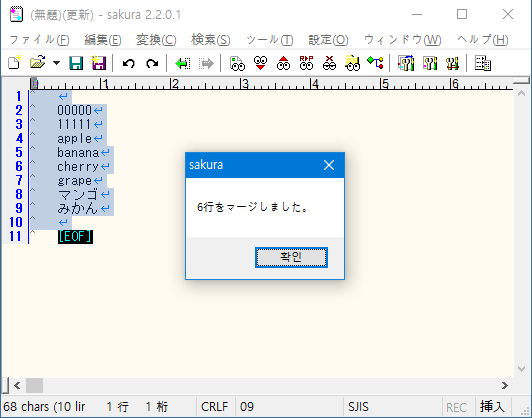Click the font settings list icon
The image size is (532, 418).
(482, 63)
